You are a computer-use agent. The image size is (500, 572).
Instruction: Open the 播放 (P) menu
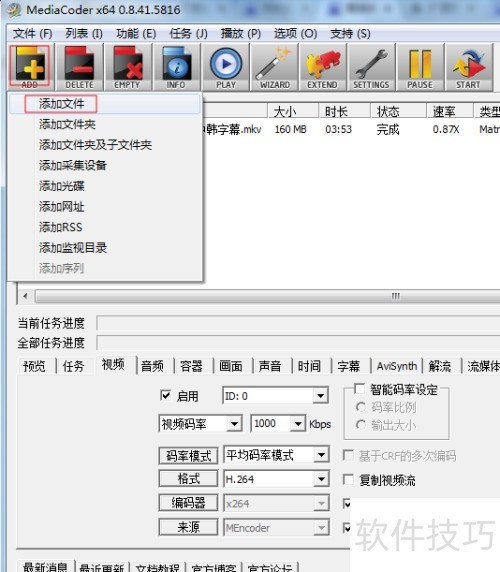241,34
